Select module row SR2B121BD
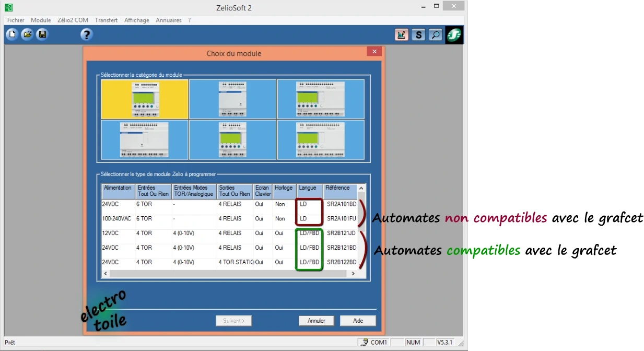The height and width of the screenshot is (351, 644). pos(230,248)
